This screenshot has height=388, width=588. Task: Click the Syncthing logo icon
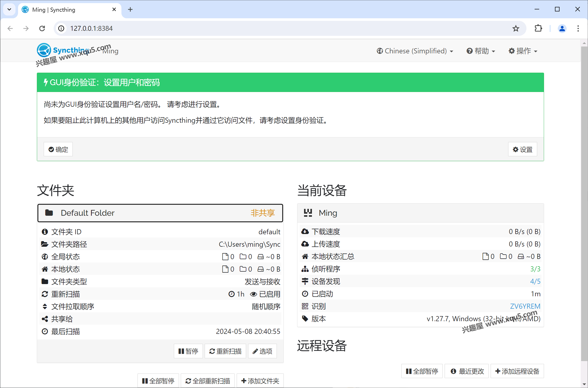[44, 50]
